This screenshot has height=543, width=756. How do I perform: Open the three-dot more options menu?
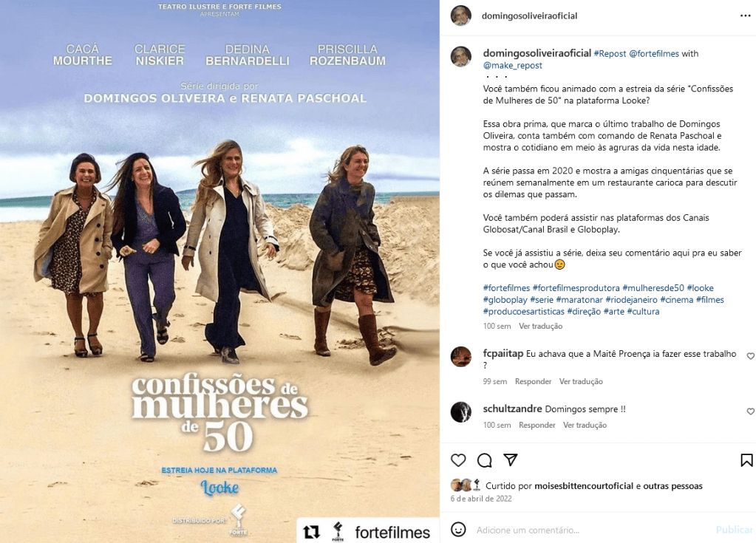[746, 16]
